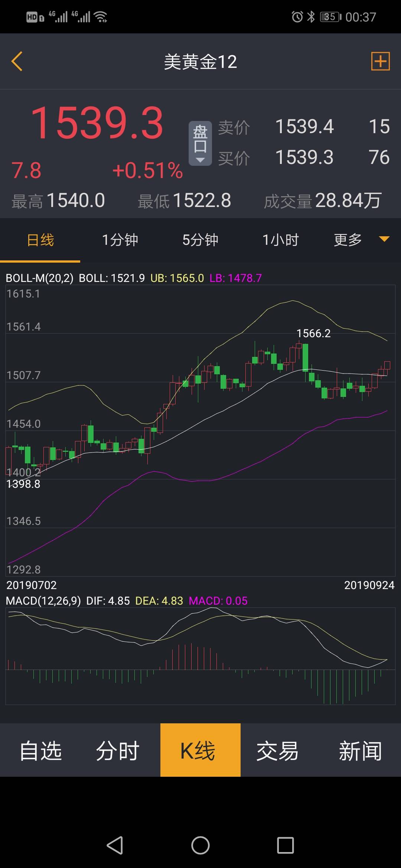Open the 更多 timeframe dropdown
This screenshot has width=401, height=868.
(361, 240)
